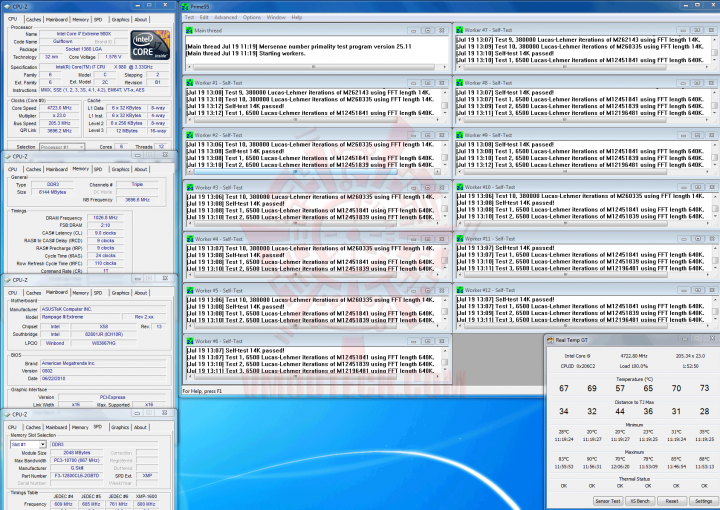This screenshot has width=720, height=510.
Task: Click the Main thread window icon
Action: pyautogui.click(x=190, y=30)
